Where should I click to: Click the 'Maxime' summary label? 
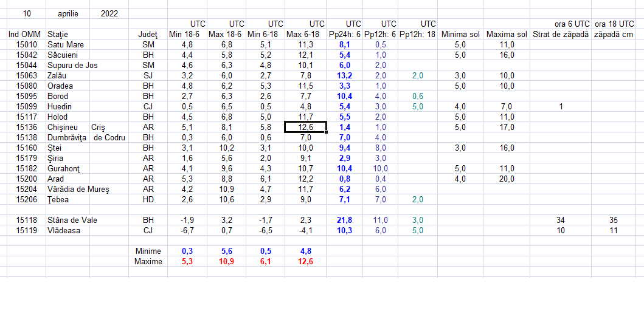click(x=148, y=262)
